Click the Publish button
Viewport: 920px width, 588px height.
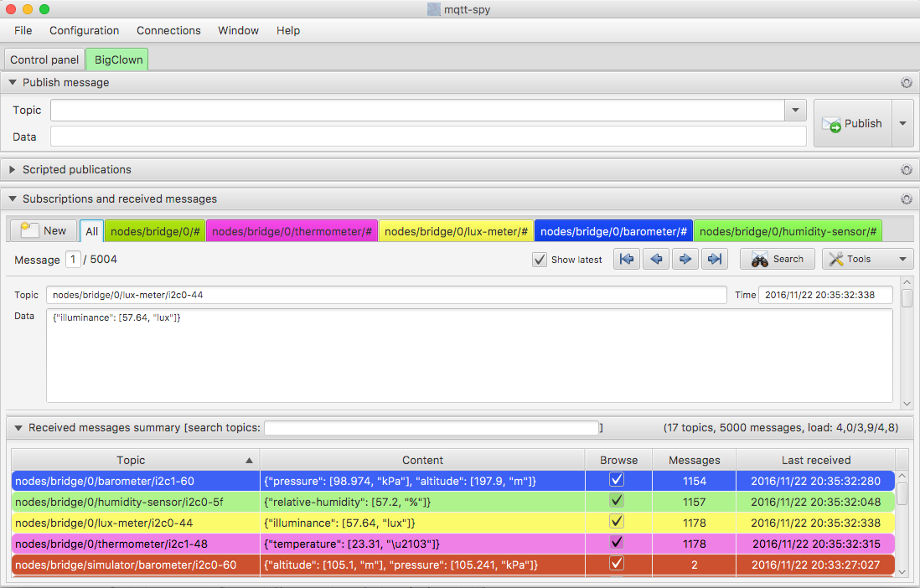click(852, 123)
